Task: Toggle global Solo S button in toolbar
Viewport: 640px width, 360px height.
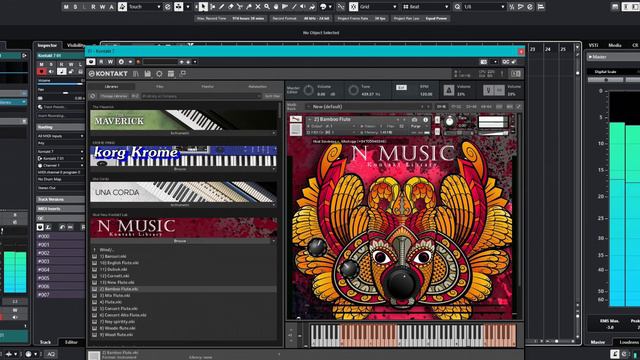Action: point(75,7)
